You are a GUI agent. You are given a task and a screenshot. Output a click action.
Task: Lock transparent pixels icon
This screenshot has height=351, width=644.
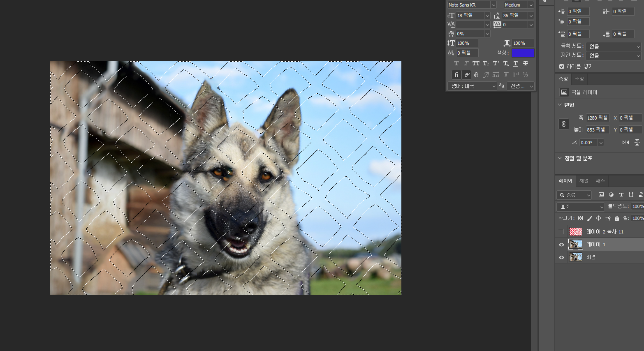click(x=580, y=218)
